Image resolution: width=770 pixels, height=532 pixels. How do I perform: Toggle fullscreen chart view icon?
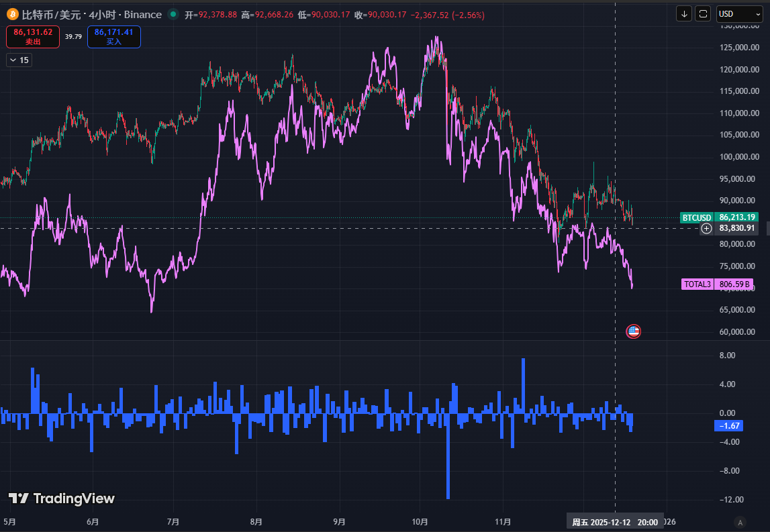tap(703, 13)
